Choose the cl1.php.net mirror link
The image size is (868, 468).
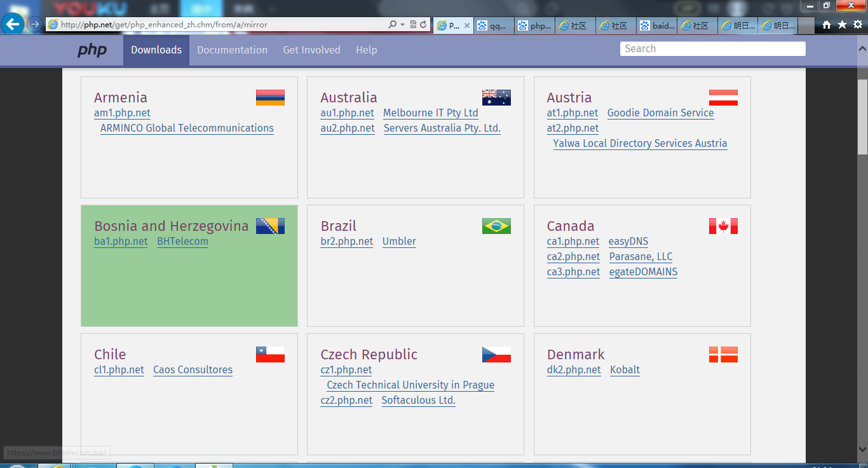[119, 370]
